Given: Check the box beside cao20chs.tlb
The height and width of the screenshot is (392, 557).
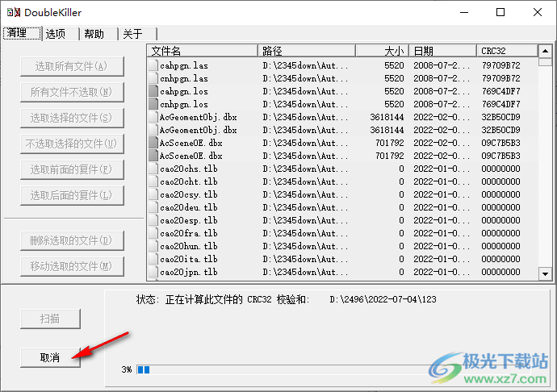Looking at the screenshot, I should coord(153,169).
